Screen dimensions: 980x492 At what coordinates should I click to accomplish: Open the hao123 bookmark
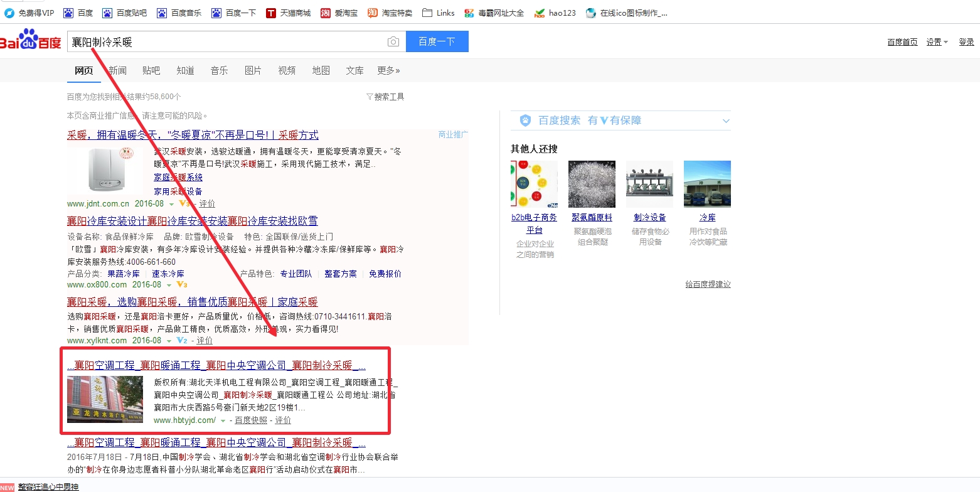coord(555,13)
